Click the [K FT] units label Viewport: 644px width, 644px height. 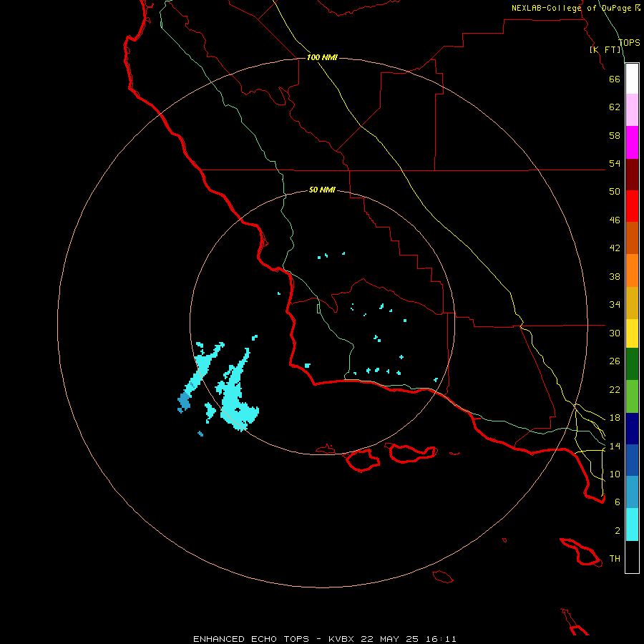(x=605, y=49)
